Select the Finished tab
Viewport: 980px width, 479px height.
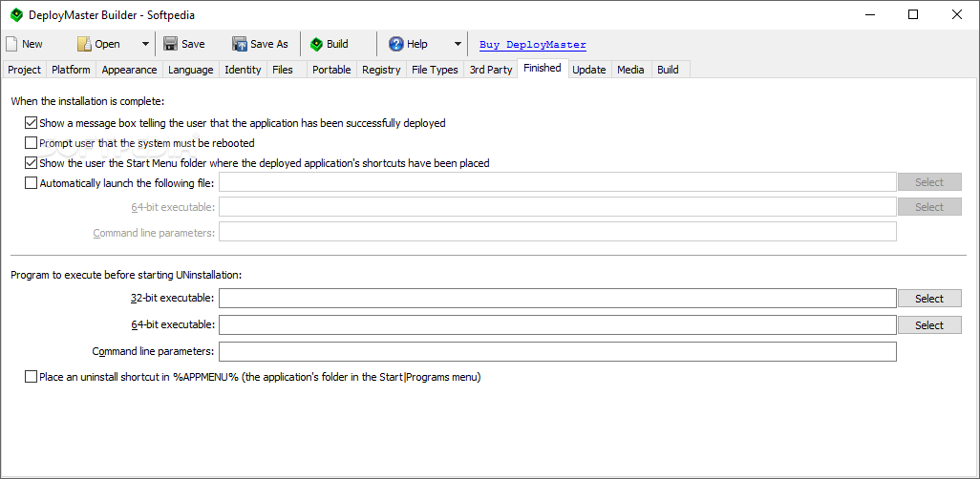543,68
